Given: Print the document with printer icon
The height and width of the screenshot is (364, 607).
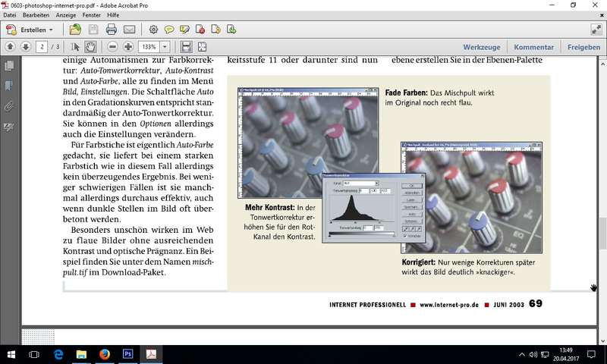Looking at the screenshot, I should pyautogui.click(x=111, y=30).
